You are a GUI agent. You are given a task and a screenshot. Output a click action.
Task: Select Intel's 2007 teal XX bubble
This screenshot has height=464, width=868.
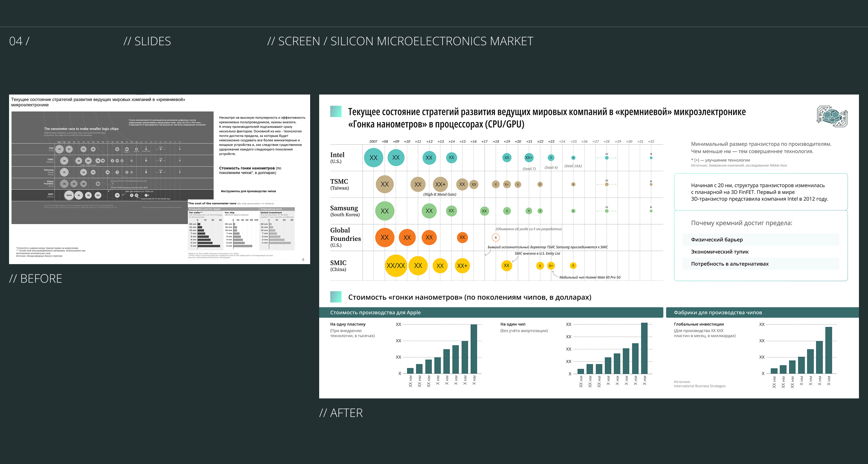pos(373,158)
